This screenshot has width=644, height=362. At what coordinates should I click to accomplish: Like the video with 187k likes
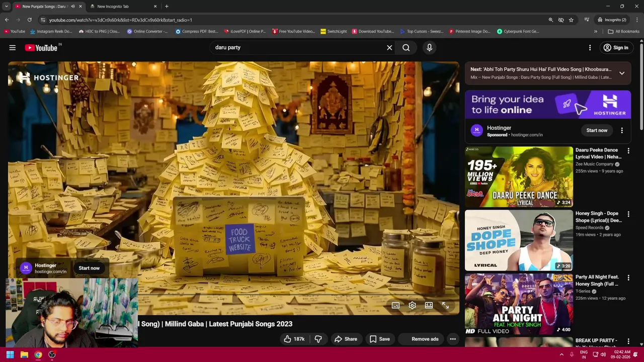[x=294, y=339]
